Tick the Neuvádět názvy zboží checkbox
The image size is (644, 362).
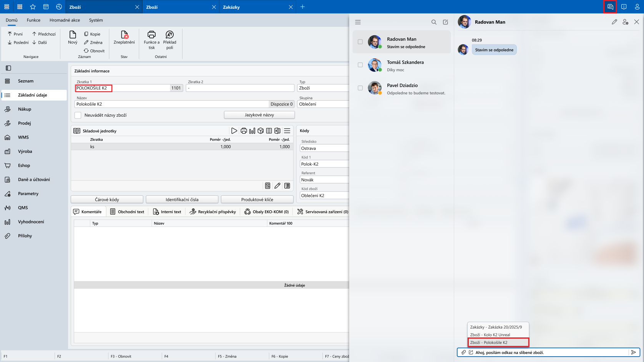[x=78, y=115]
